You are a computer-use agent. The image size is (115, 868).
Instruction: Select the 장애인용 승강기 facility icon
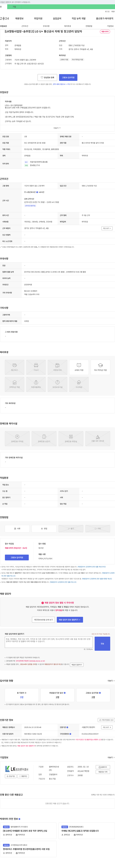pyautogui.click(x=44, y=439)
